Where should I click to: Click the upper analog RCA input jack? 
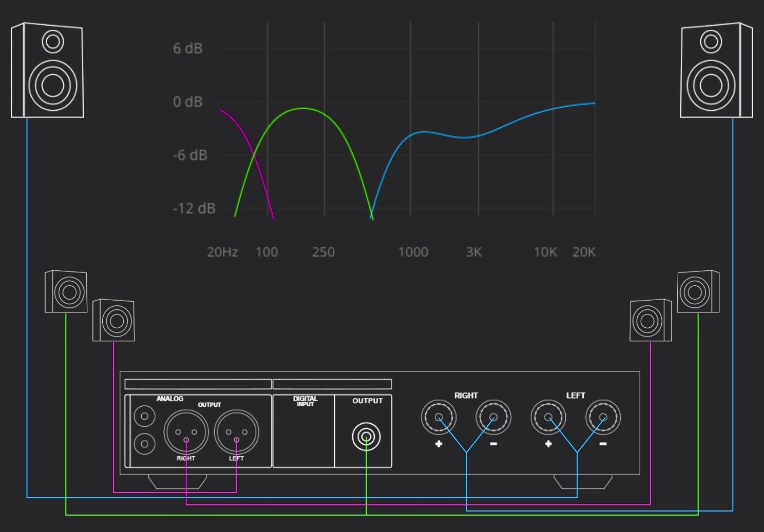[144, 416]
